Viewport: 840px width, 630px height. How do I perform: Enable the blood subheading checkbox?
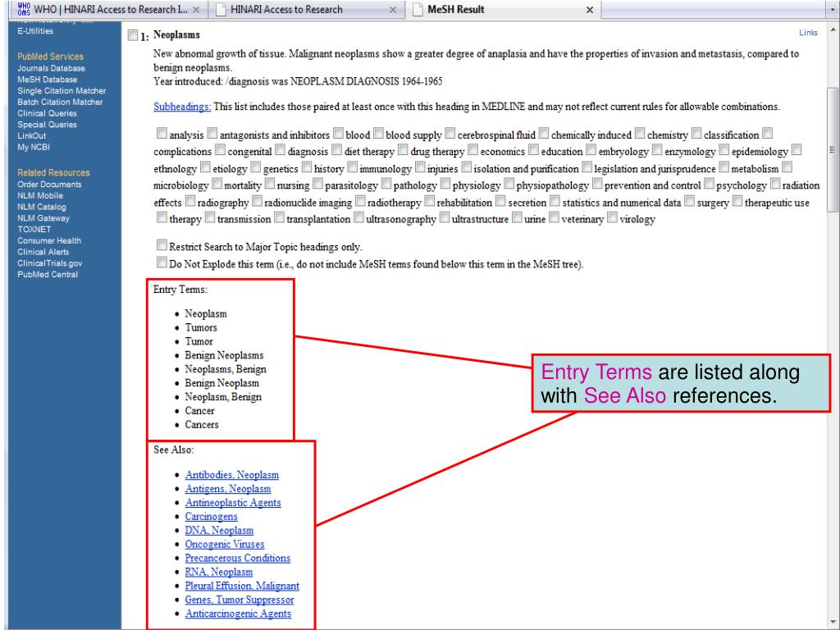(338, 133)
